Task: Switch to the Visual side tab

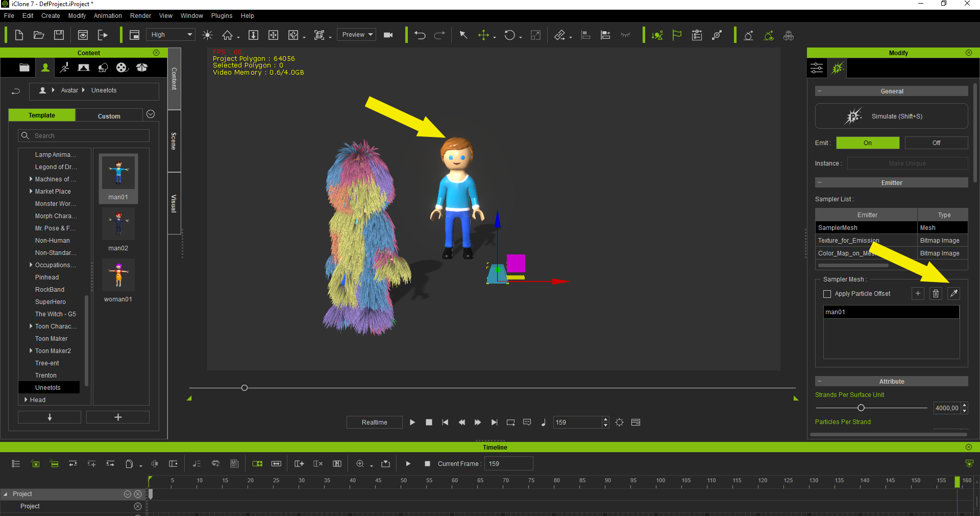Action: click(174, 203)
